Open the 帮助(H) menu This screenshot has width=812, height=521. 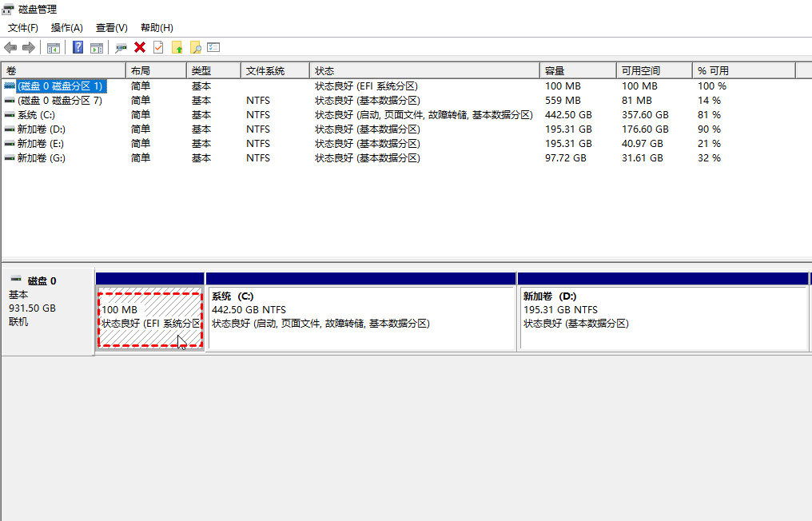coord(157,28)
